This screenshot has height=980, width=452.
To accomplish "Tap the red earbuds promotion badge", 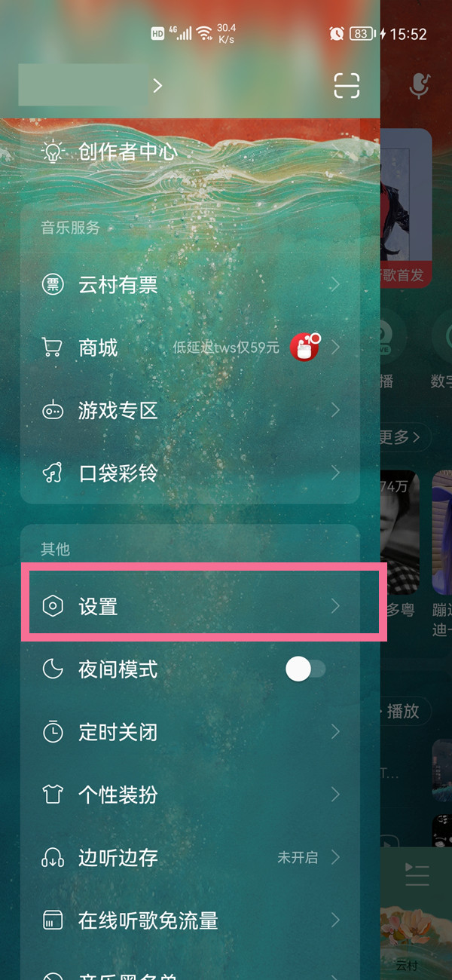I will [305, 348].
